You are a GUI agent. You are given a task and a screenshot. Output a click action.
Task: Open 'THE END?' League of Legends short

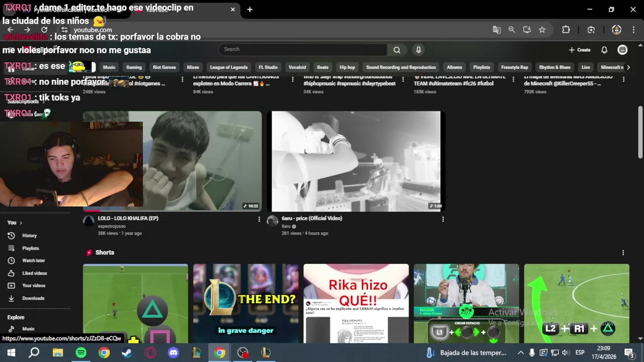(246, 304)
